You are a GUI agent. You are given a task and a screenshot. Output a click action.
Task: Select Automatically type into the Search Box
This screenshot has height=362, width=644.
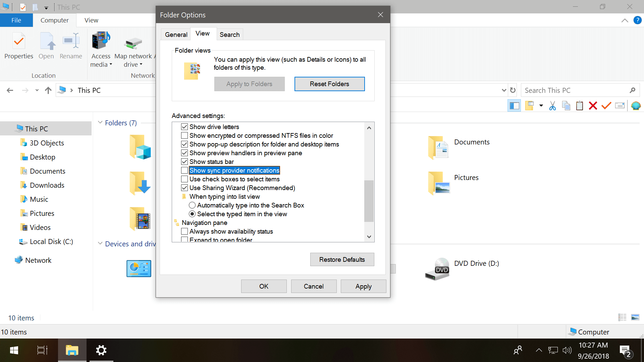click(x=192, y=205)
